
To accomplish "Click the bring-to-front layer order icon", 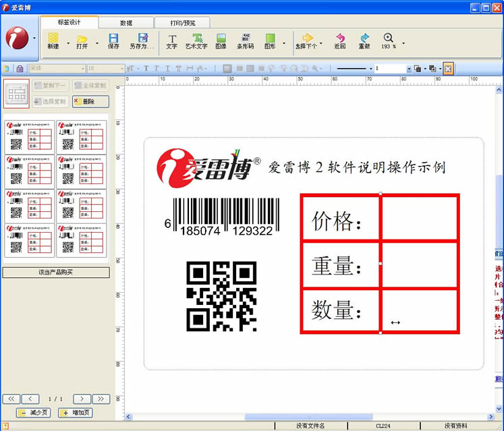I will (x=418, y=68).
